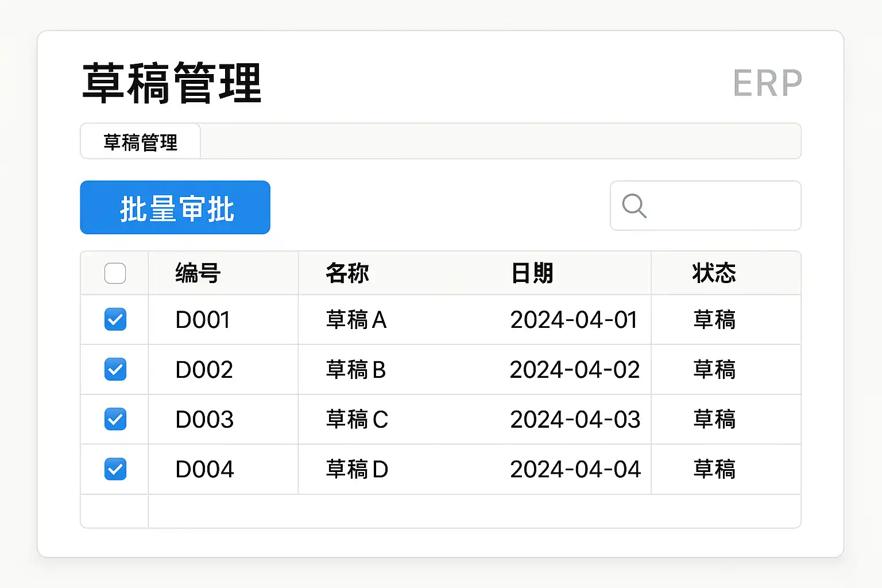Click the 草稿 status of row D004

pos(714,470)
